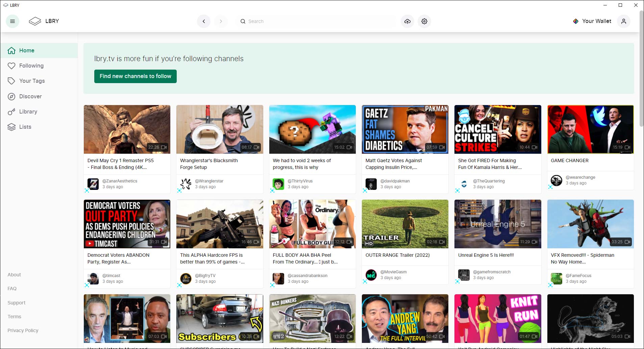This screenshot has height=349, width=644.
Task: Open the Subscribers car video thumbnail
Action: click(x=220, y=319)
